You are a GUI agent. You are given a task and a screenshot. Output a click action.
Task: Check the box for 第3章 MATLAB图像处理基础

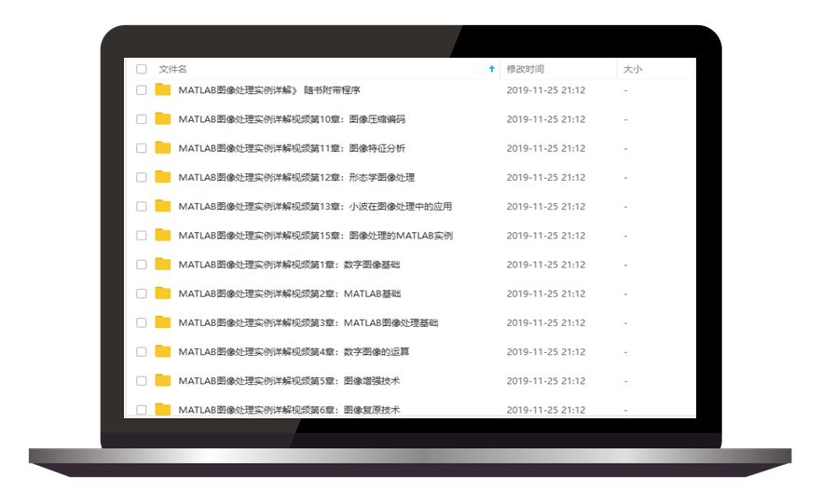tap(142, 322)
